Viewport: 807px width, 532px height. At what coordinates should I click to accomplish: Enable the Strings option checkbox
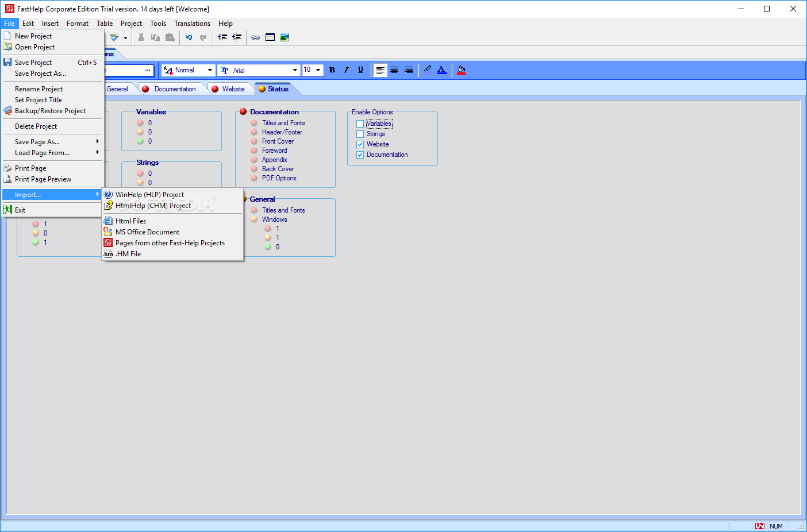tap(360, 134)
